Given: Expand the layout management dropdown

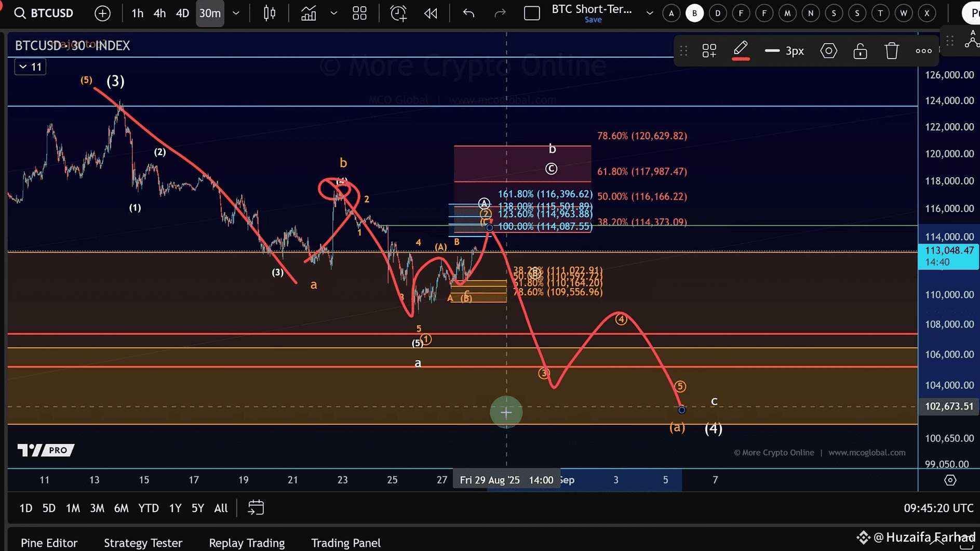Looking at the screenshot, I should tap(650, 13).
